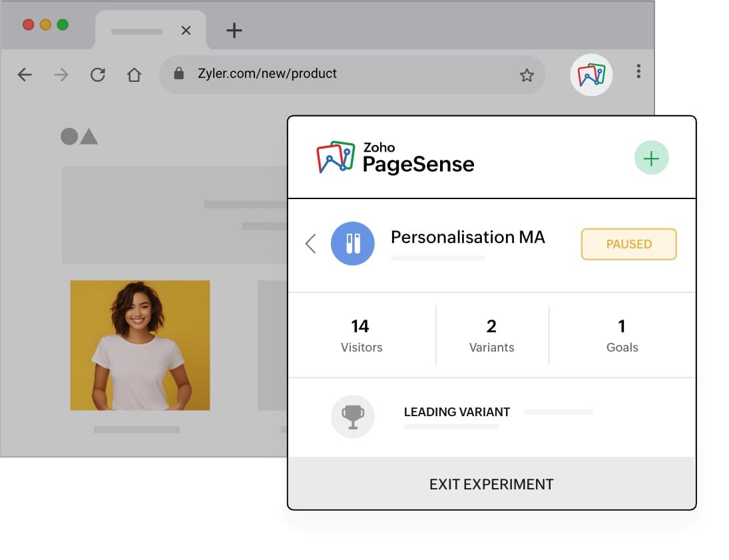Click the PAUSED status badge
Viewport: 729px width, 560px height.
tap(628, 244)
